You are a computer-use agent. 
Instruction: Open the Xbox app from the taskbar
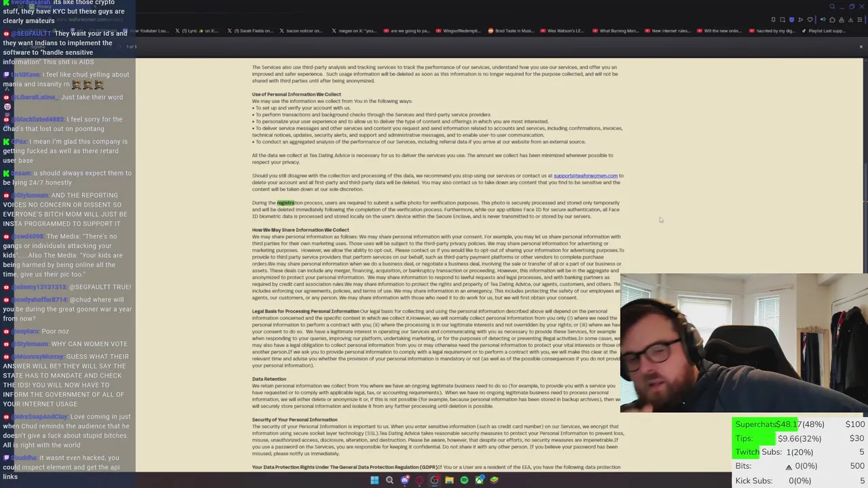(x=479, y=480)
